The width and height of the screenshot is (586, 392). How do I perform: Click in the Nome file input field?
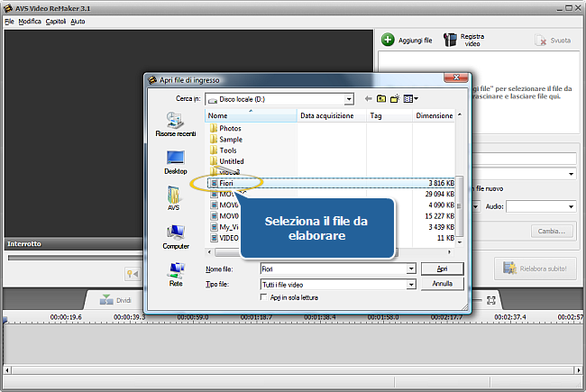(x=334, y=269)
